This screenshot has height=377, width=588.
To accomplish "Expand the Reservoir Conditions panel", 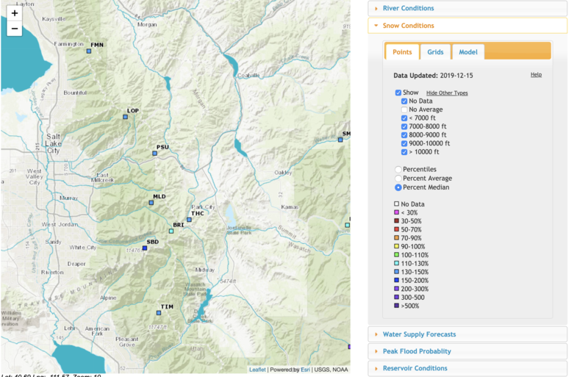I will click(415, 368).
